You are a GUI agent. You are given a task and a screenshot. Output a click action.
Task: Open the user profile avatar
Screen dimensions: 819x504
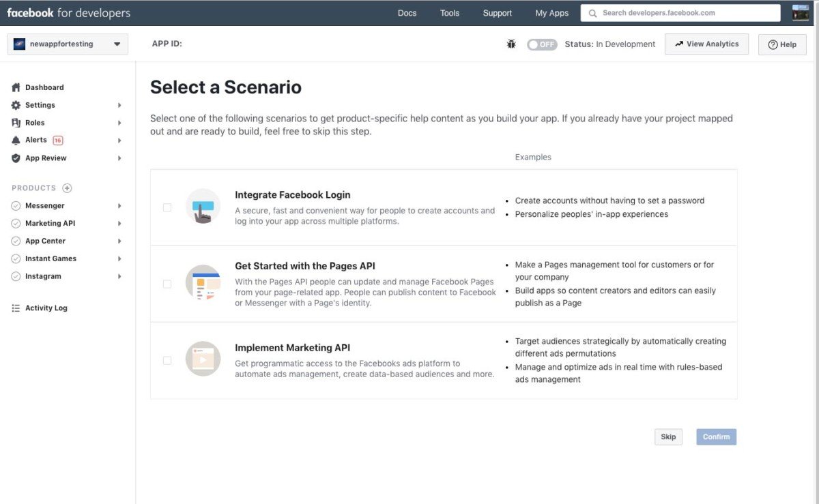pyautogui.click(x=800, y=13)
